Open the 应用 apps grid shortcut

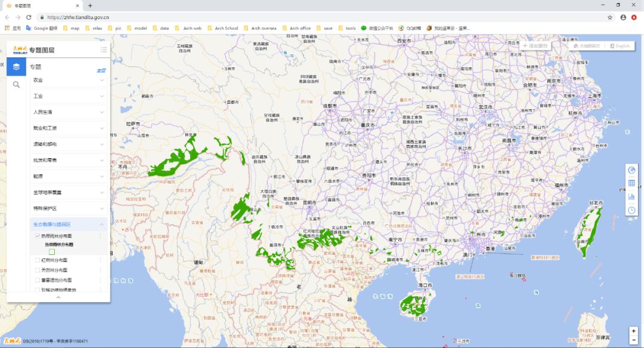point(13,29)
